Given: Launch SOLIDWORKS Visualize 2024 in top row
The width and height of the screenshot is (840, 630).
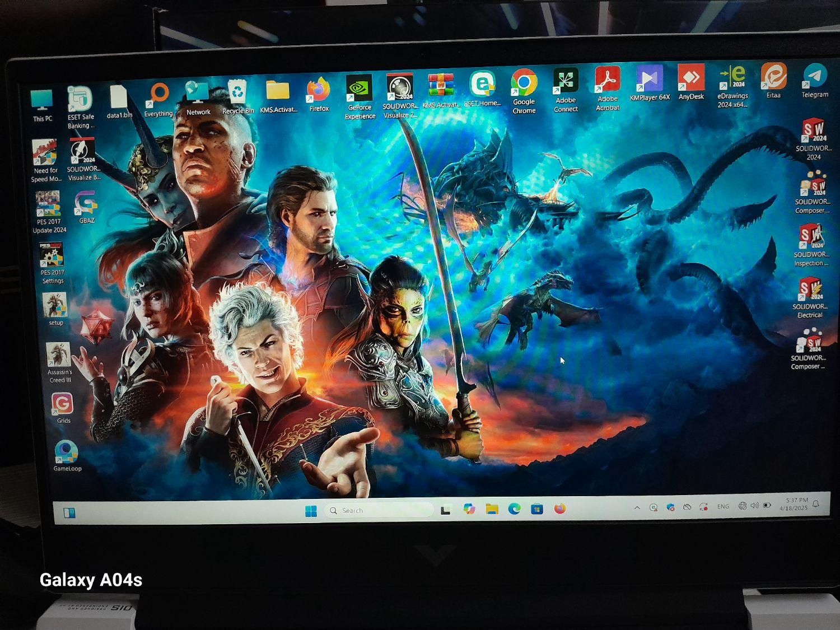Looking at the screenshot, I should click(400, 96).
